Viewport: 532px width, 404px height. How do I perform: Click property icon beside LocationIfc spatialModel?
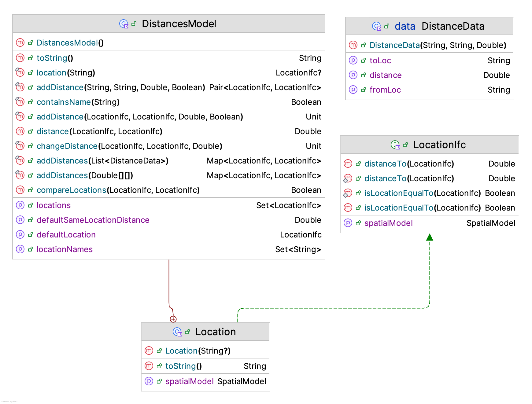(348, 223)
